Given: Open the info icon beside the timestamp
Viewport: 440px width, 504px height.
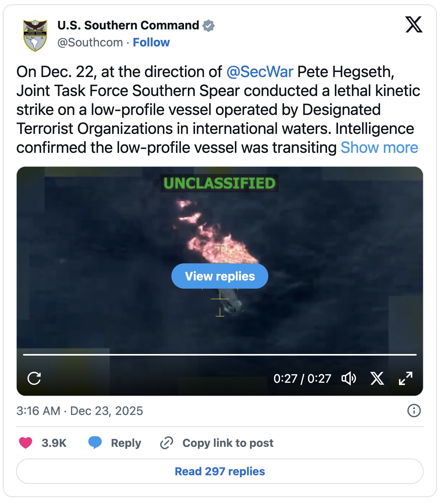Looking at the screenshot, I should point(414,411).
